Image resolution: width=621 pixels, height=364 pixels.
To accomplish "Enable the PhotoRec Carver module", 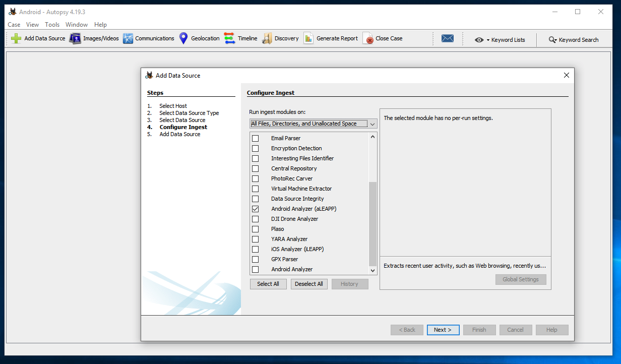I will point(255,178).
